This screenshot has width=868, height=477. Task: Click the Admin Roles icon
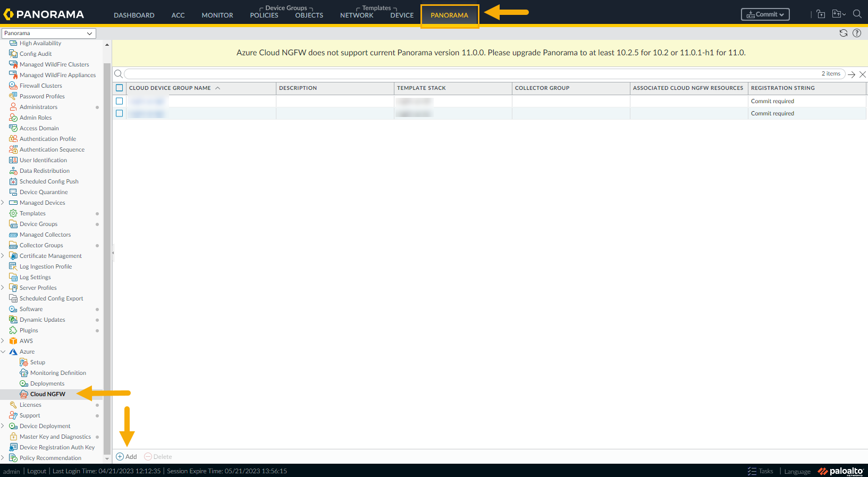pyautogui.click(x=13, y=118)
